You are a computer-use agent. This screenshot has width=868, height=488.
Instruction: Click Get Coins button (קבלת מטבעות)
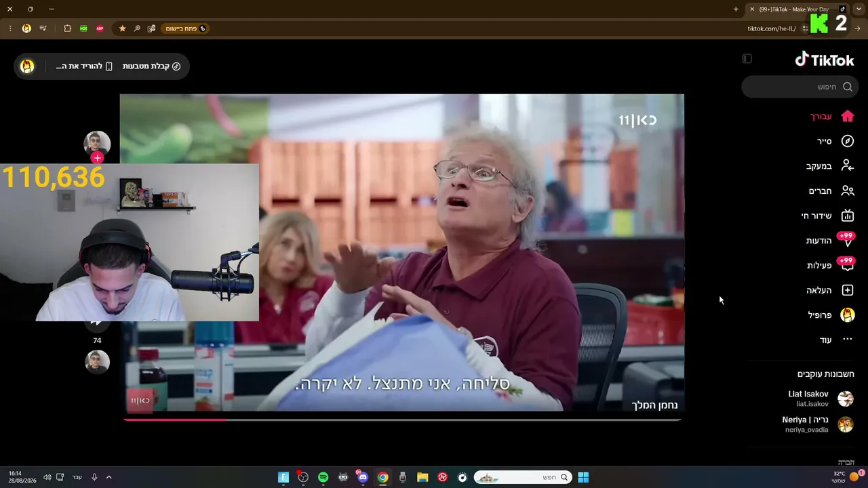pos(151,66)
